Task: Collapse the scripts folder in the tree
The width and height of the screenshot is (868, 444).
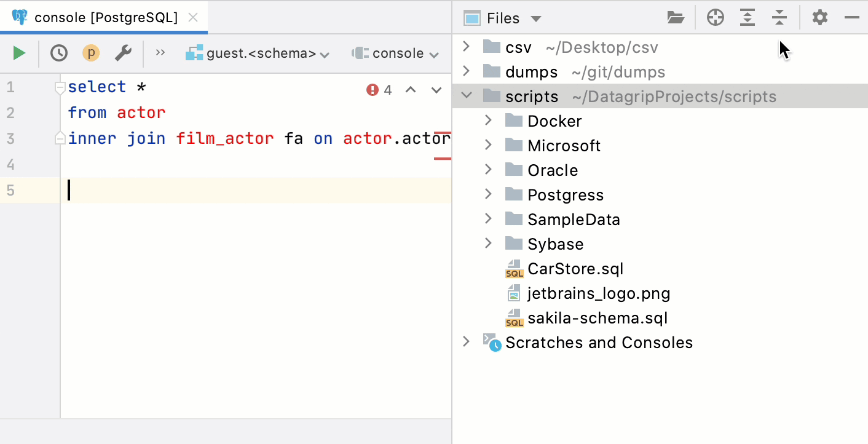Action: tap(466, 96)
